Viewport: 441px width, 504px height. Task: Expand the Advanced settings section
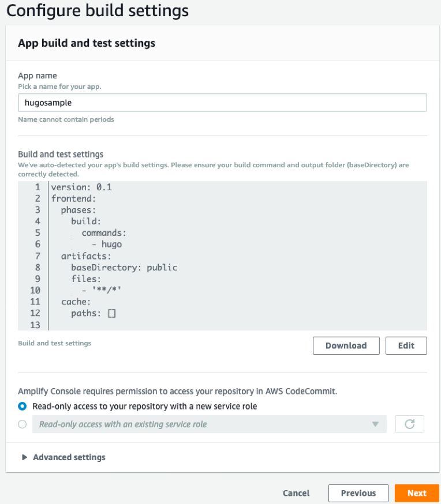(63, 457)
